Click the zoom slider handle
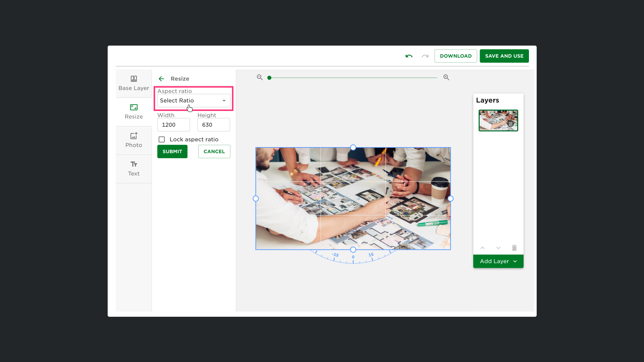 click(x=269, y=78)
